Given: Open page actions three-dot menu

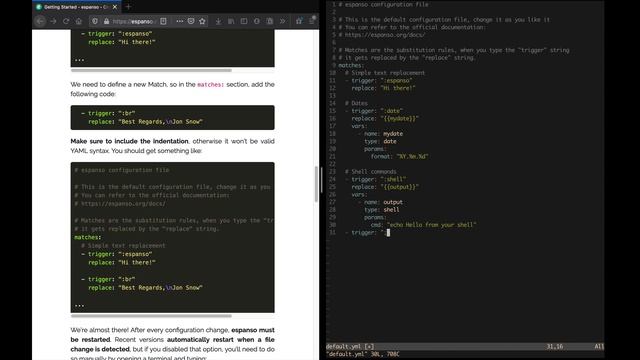Looking at the screenshot, I should 180,21.
